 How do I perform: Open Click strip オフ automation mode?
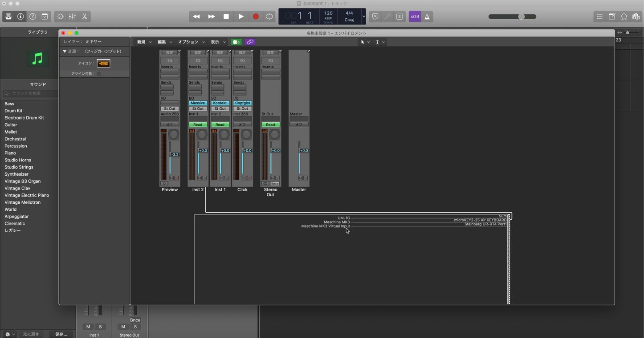(242, 125)
